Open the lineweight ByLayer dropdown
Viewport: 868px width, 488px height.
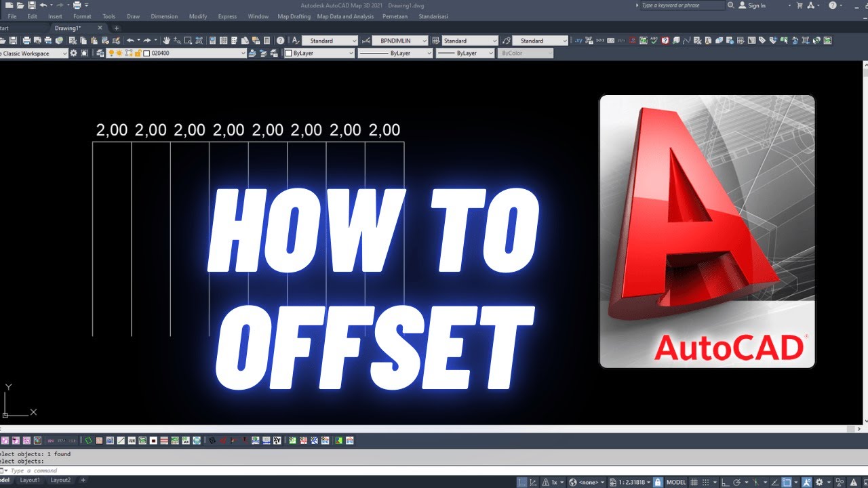(x=465, y=53)
